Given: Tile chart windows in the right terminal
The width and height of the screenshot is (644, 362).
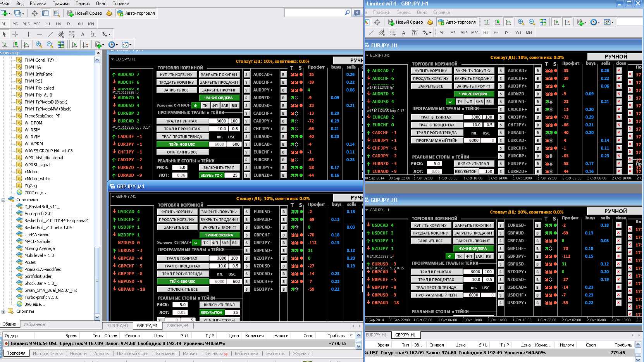Looking at the screenshot, I should click(543, 22).
